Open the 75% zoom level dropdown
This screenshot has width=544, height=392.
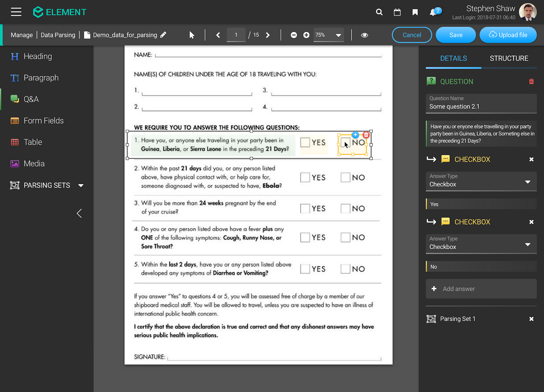328,35
